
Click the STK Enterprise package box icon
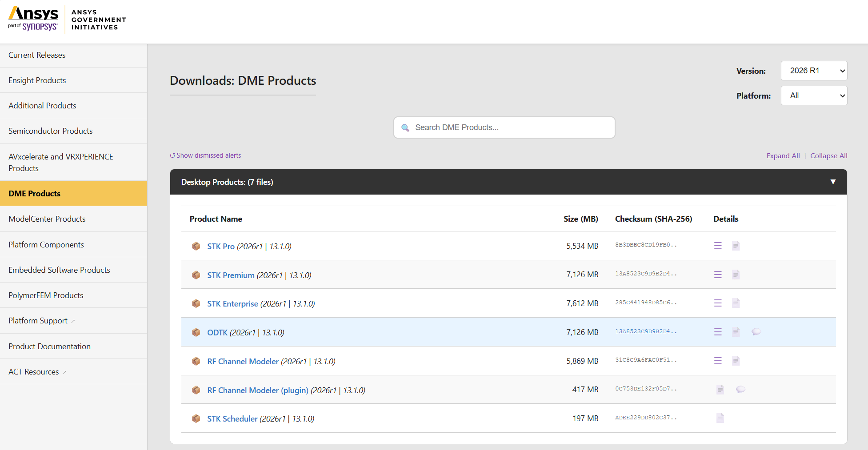click(196, 303)
